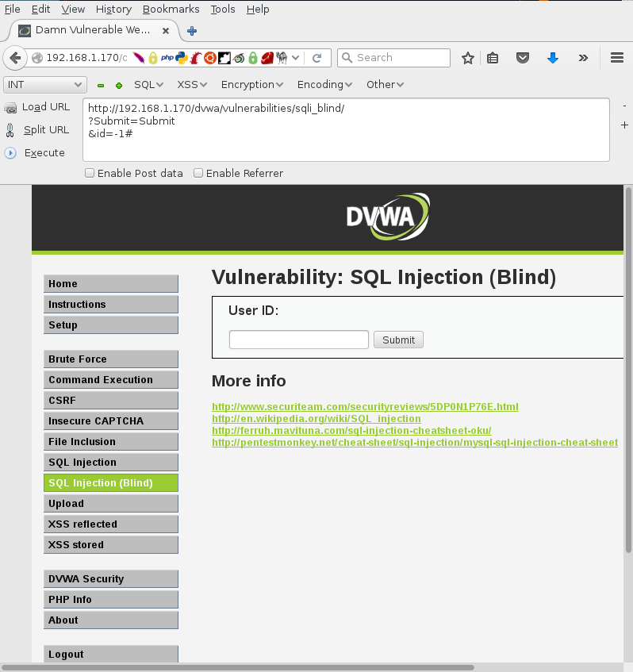Click the User ID input field
The width and height of the screenshot is (633, 672).
[x=299, y=340]
